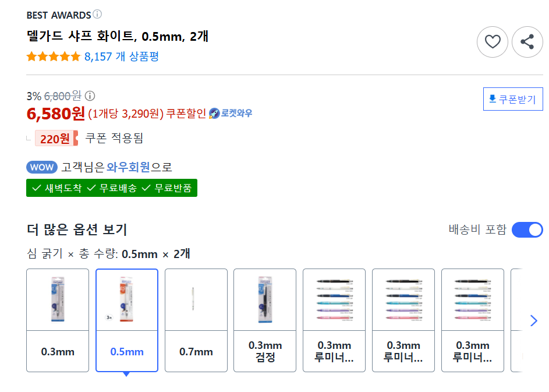Select the 0.3mm option card
This screenshot has height=392, width=549.
58,320
